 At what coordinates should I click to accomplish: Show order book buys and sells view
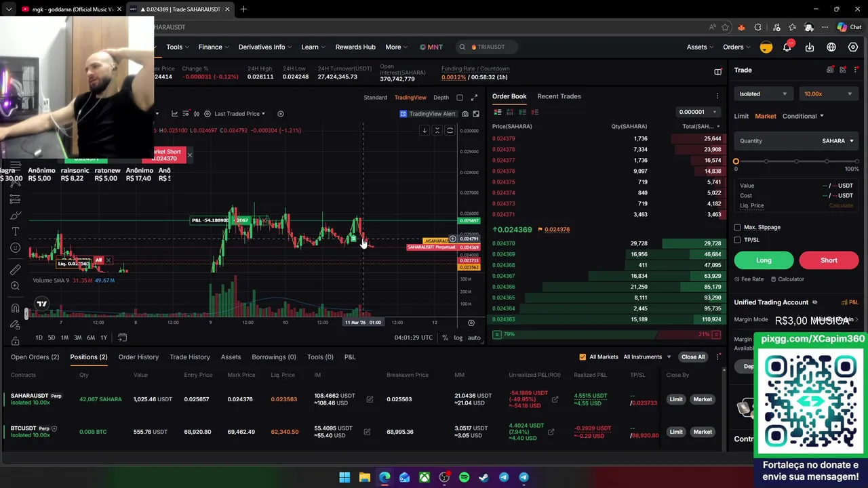point(498,112)
